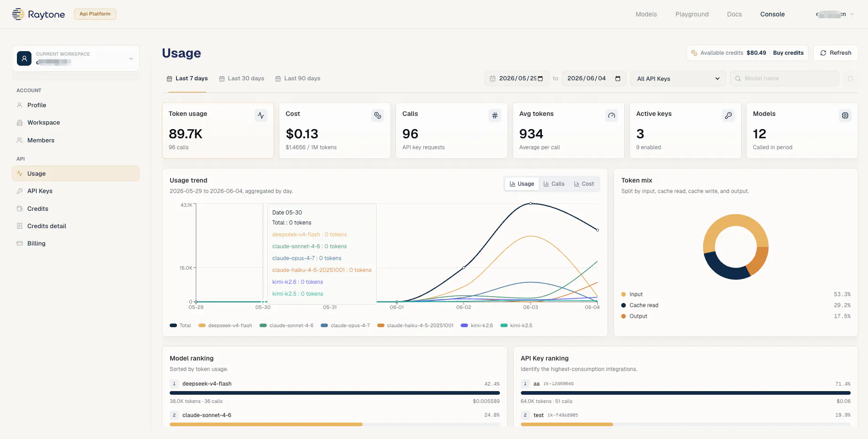
Task: Click the Token mix donut chart
Action: click(x=736, y=247)
